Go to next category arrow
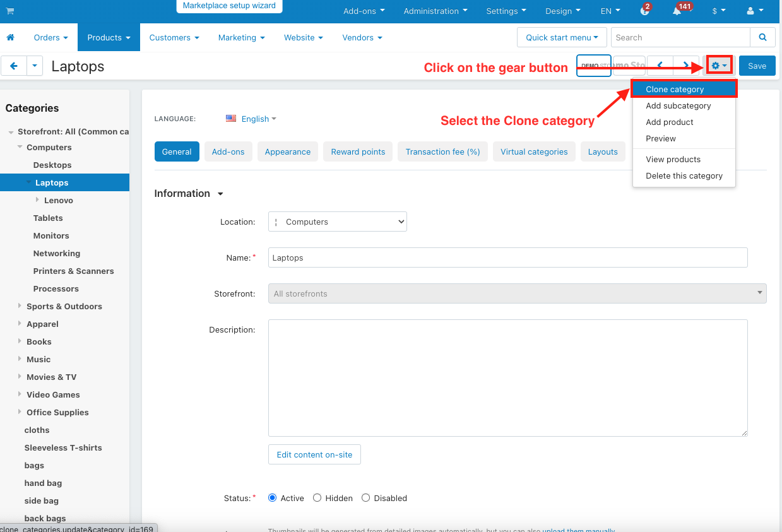782x532 pixels. click(686, 66)
